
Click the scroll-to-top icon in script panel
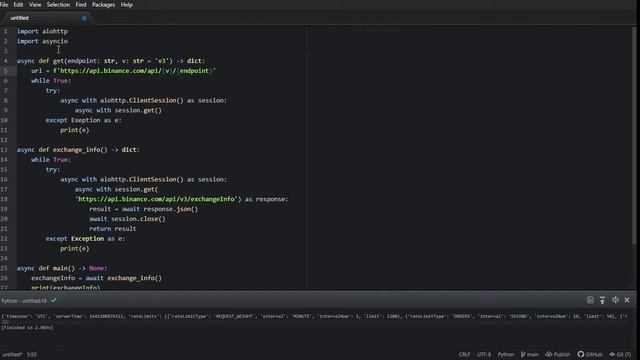point(602,300)
